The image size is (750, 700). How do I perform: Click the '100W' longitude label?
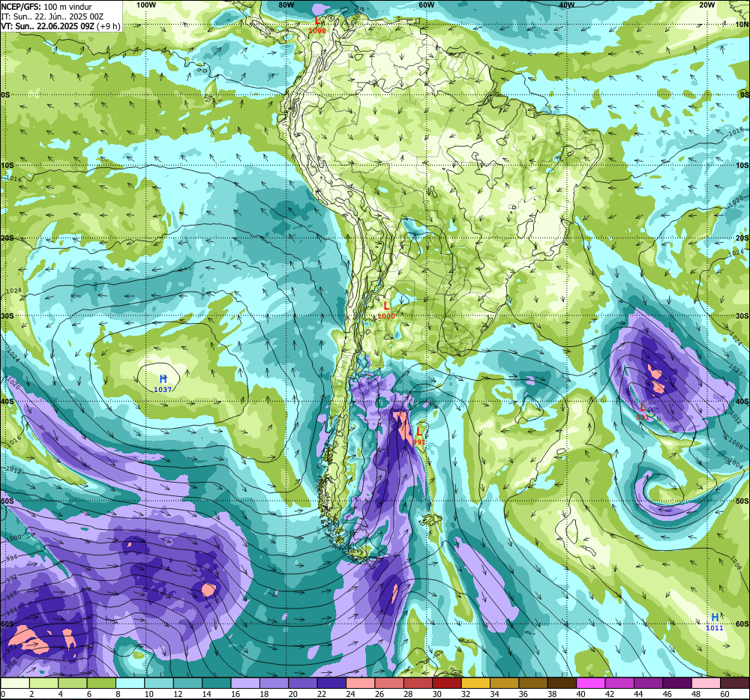click(146, 4)
